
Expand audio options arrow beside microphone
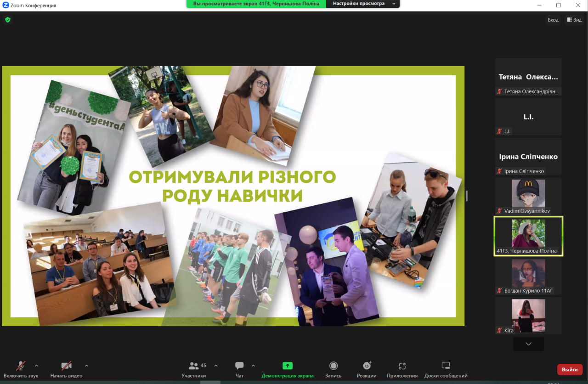[x=37, y=366]
